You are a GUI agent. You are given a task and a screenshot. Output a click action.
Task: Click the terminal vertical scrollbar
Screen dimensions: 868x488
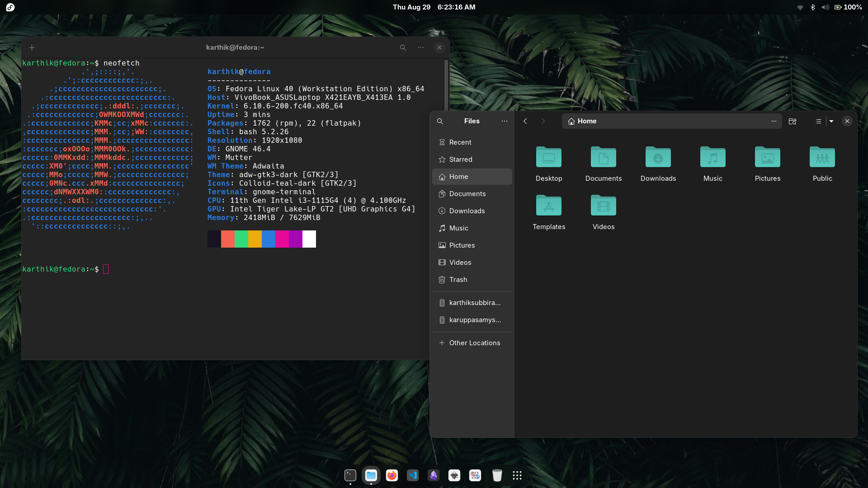click(x=446, y=86)
